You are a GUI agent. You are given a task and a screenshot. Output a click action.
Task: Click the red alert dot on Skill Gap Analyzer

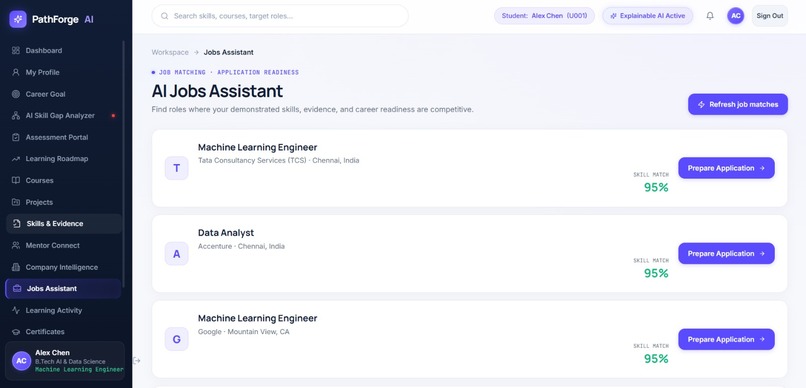(x=113, y=116)
